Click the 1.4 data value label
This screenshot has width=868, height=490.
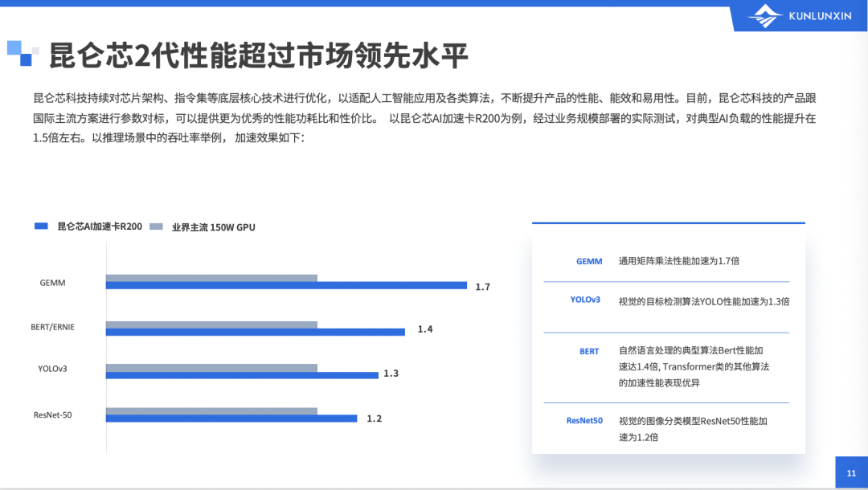point(425,329)
